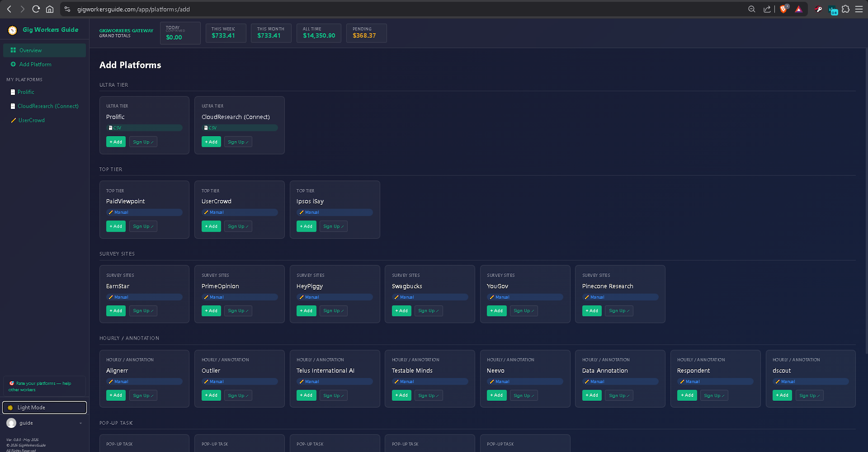The width and height of the screenshot is (868, 452).
Task: Open Prolific under My Platforms
Action: 44,92
